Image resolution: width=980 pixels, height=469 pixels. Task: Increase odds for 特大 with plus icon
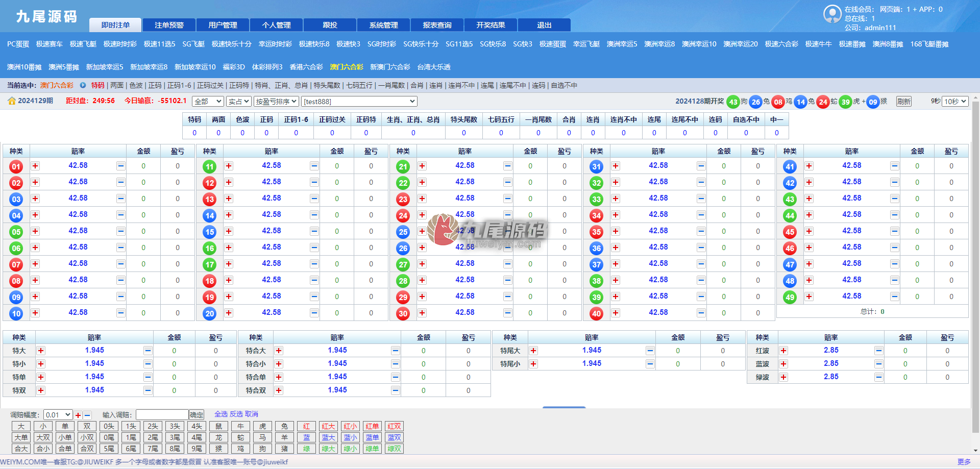coord(41,351)
